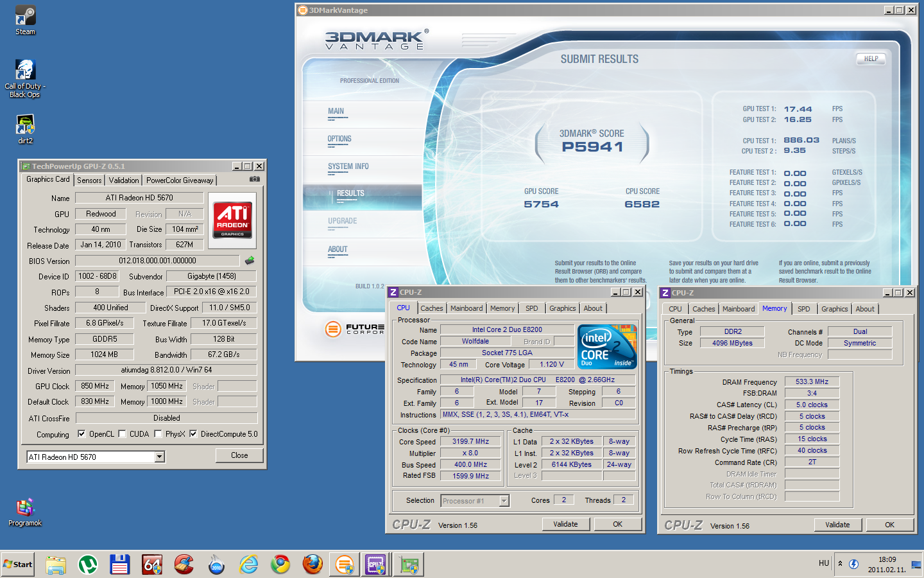Toggle the PhysX checkbox in GPU-Z
This screenshot has width=924, height=578.
158,433
